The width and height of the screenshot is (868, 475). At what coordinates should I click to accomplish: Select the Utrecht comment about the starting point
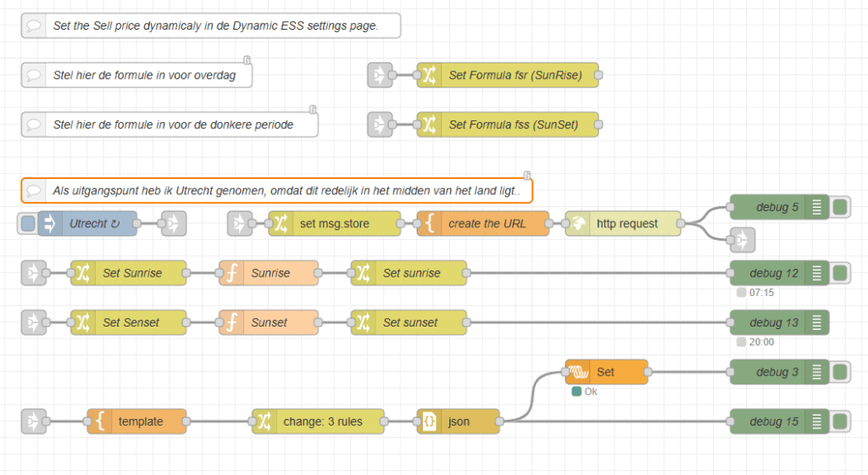pyautogui.click(x=277, y=191)
